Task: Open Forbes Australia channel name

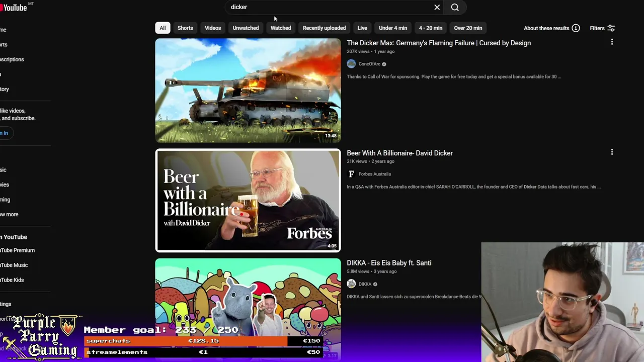Action: (374, 174)
